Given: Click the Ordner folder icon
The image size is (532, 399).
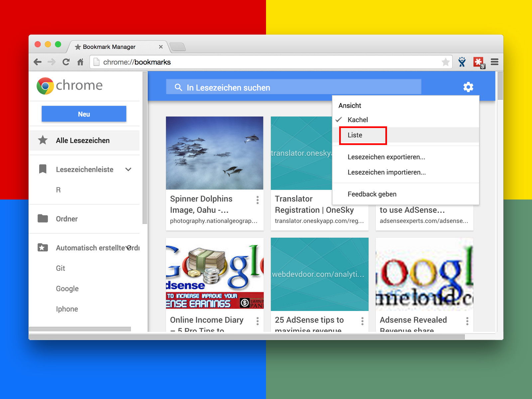Looking at the screenshot, I should pyautogui.click(x=43, y=218).
